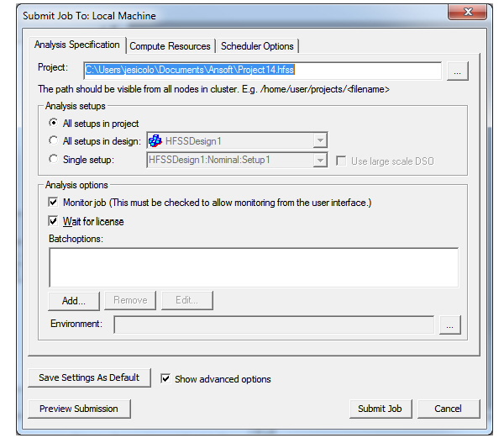Image resolution: width=504 pixels, height=438 pixels.
Task: Switch to the Compute Resources tab
Action: point(170,46)
